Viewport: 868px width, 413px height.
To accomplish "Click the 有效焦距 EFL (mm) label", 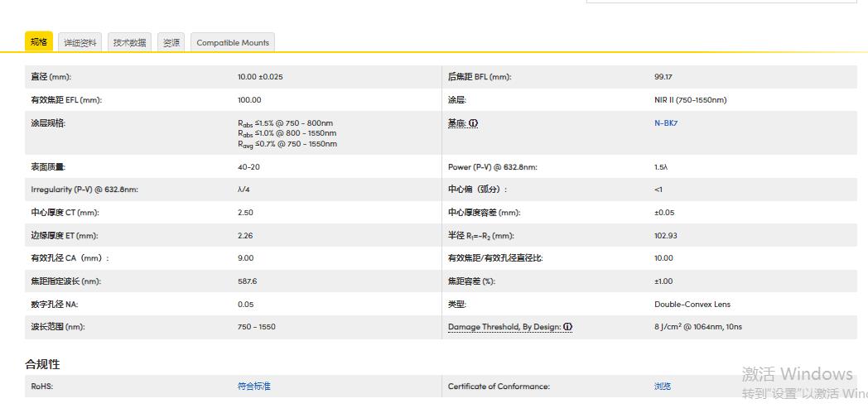I will click(x=66, y=100).
